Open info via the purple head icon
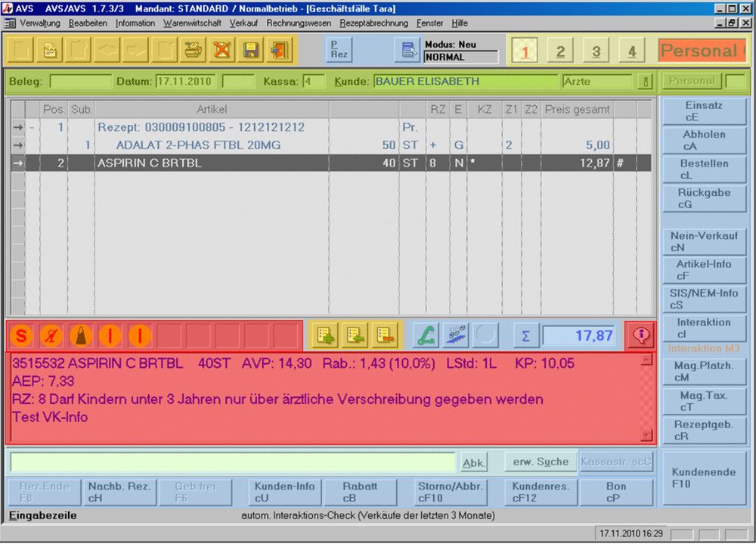This screenshot has width=756, height=544. pos(641,335)
